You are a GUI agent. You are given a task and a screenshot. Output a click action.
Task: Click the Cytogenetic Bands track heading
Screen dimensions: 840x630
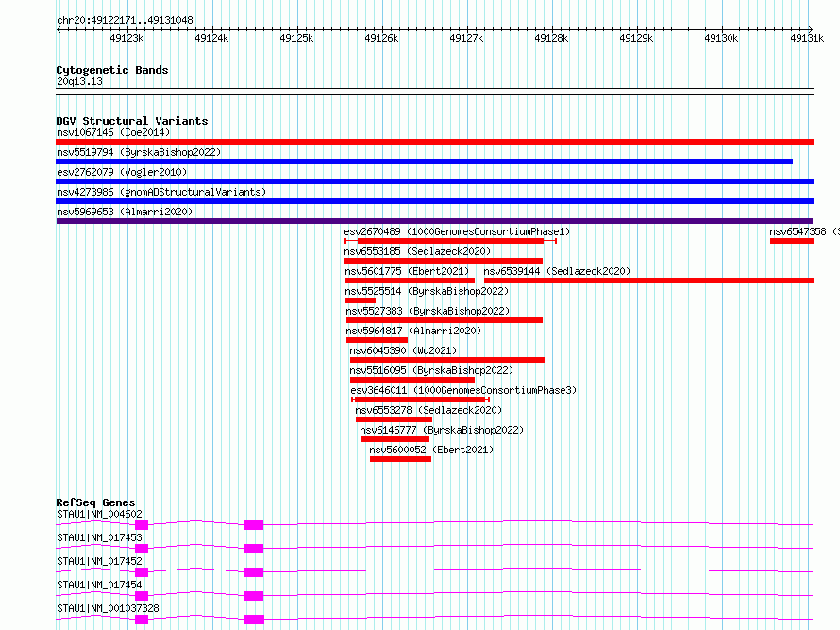[x=112, y=70]
